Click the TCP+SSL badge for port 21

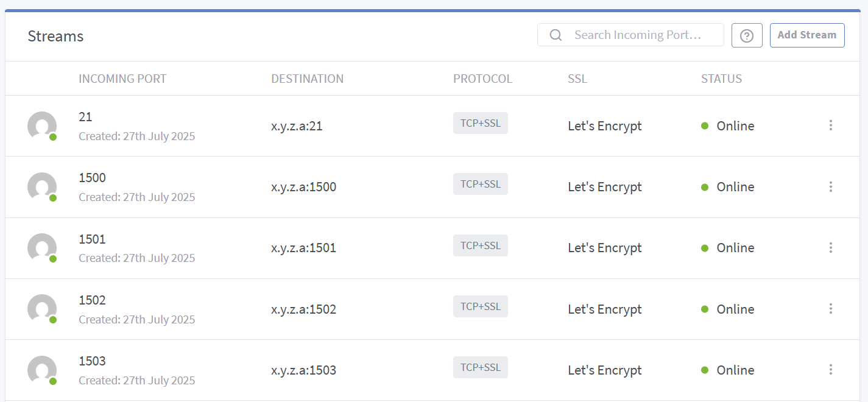480,123
